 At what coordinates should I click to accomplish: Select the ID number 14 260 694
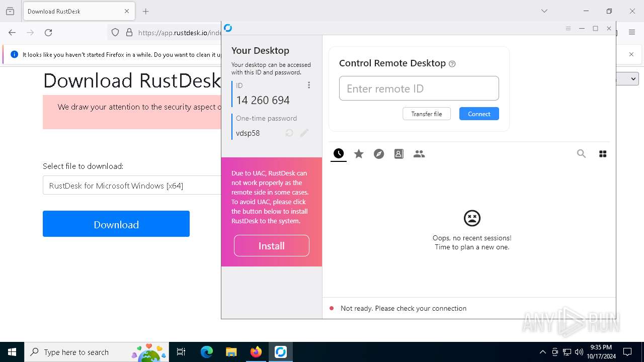coord(263,100)
